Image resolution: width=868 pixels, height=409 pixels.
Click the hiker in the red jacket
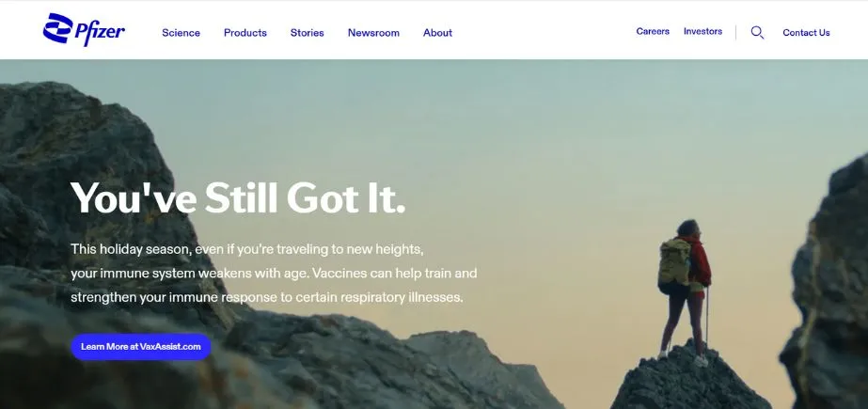(x=687, y=292)
